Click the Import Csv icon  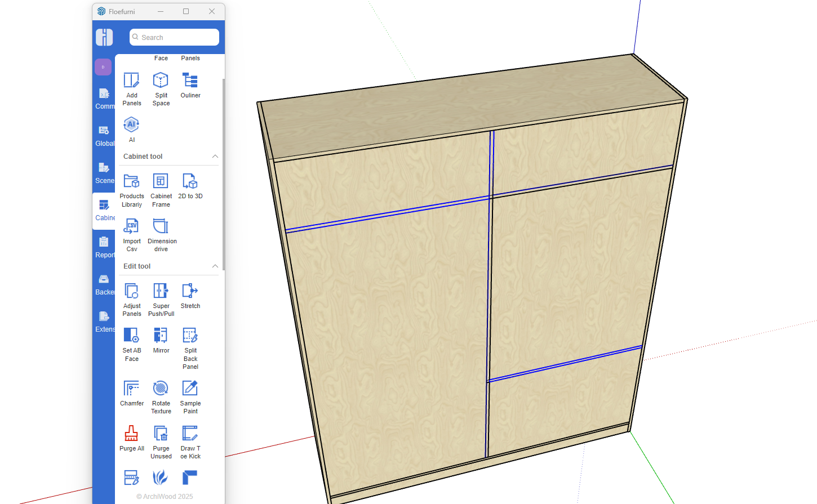point(131,226)
